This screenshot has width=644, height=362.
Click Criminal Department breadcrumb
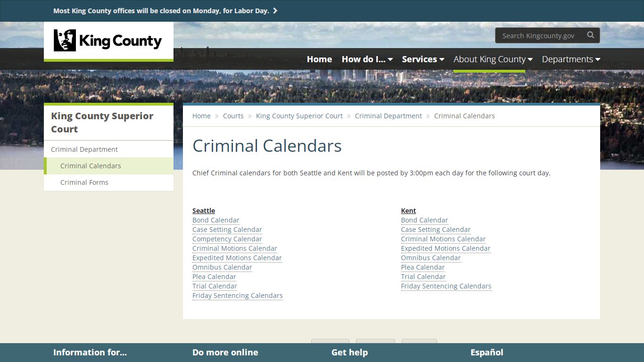click(388, 116)
